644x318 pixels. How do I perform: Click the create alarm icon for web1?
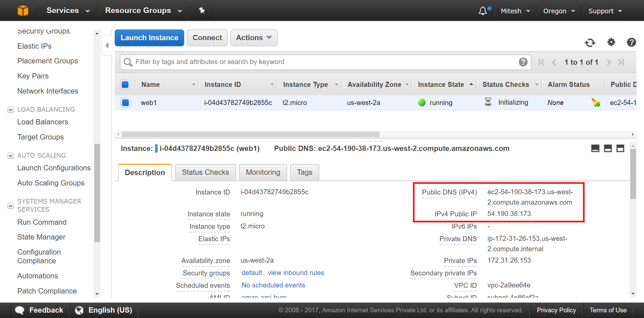596,102
